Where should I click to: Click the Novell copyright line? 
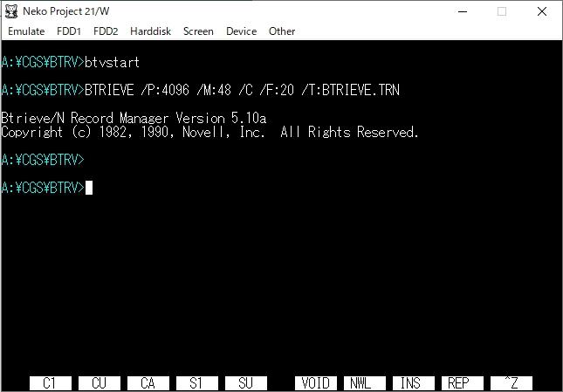pyautogui.click(x=209, y=132)
